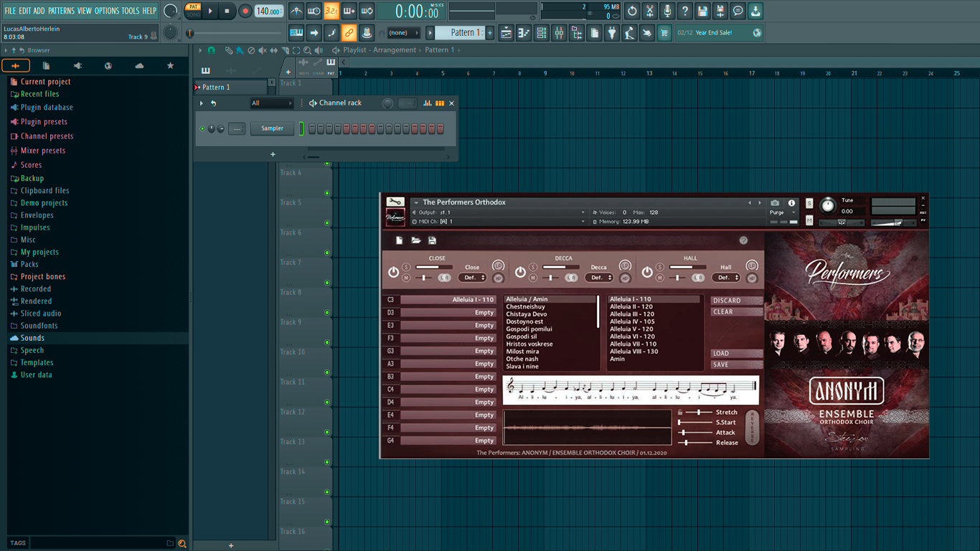Select the Mute tool in playlist toolbar

262,50
